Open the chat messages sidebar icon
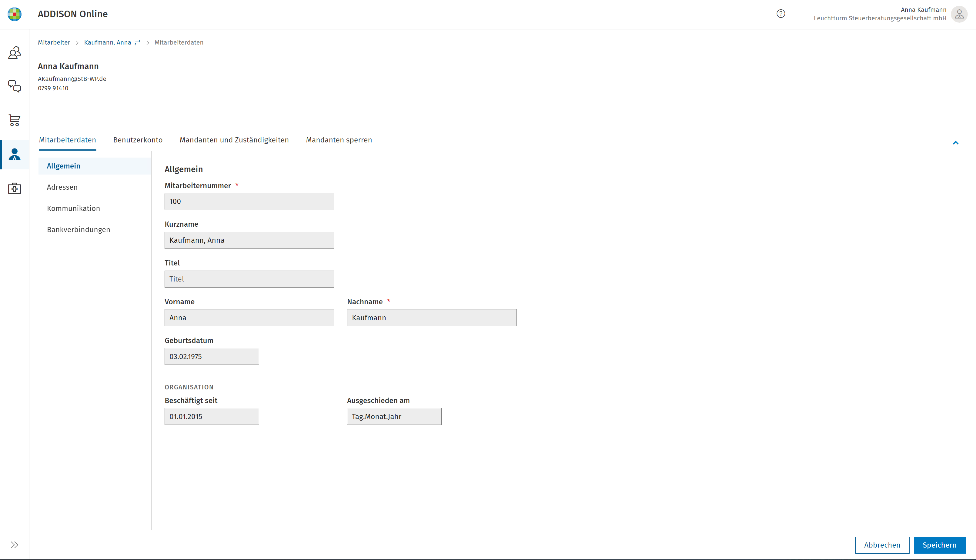Image resolution: width=976 pixels, height=560 pixels. [x=15, y=87]
